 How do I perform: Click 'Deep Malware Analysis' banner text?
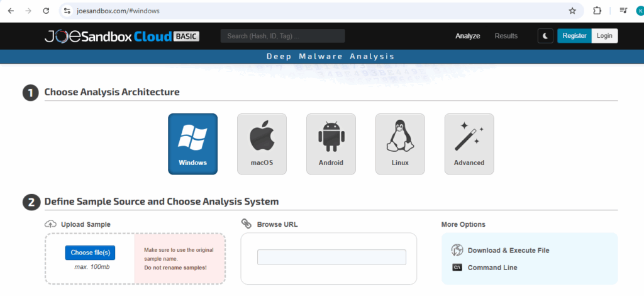click(331, 56)
